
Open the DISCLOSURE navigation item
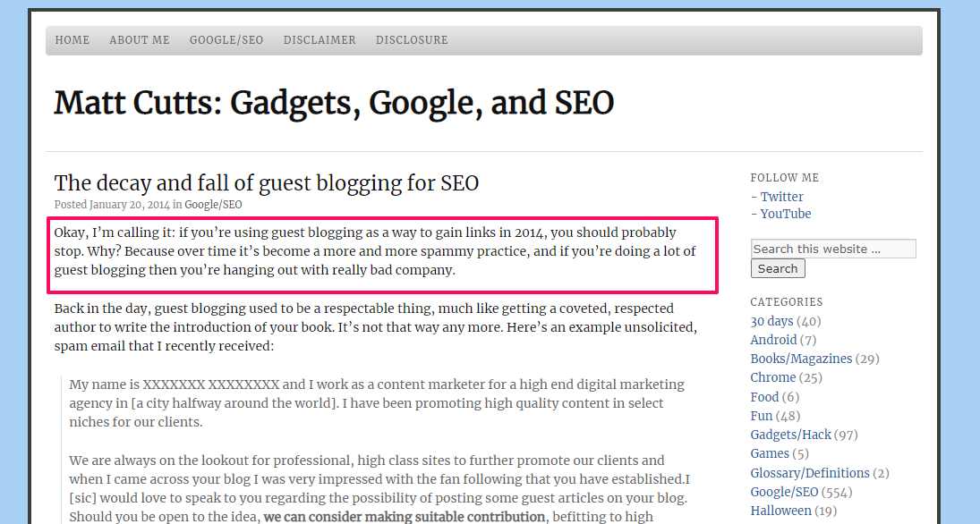click(412, 40)
